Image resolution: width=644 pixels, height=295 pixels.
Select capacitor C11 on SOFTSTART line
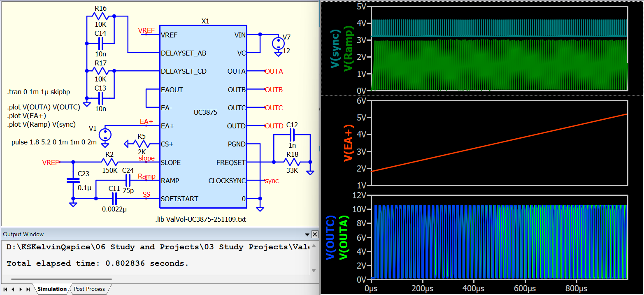pos(114,199)
